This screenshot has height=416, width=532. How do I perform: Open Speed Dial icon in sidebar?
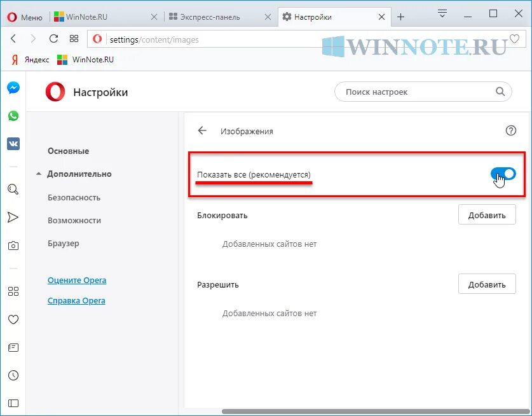(x=13, y=291)
